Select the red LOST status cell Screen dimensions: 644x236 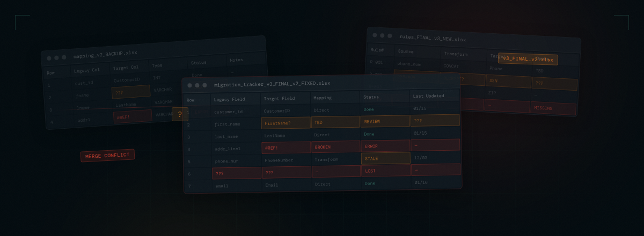[385, 171]
